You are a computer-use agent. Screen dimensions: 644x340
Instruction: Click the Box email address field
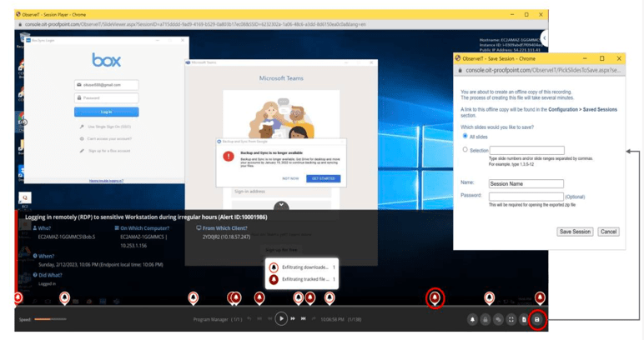(107, 85)
